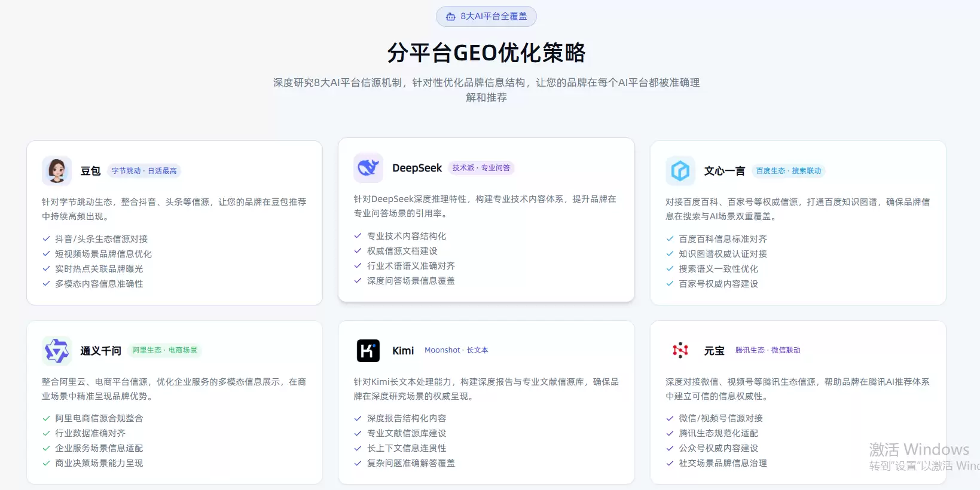The image size is (980, 490).
Task: Click the 实时热点关联品牌曝光 item
Action: coord(93,269)
